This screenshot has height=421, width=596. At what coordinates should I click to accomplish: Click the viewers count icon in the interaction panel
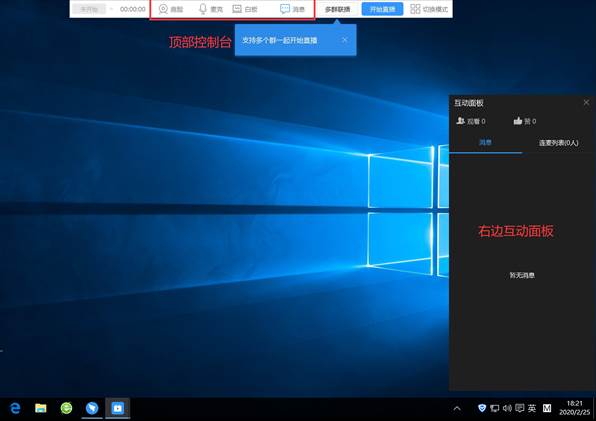point(461,121)
